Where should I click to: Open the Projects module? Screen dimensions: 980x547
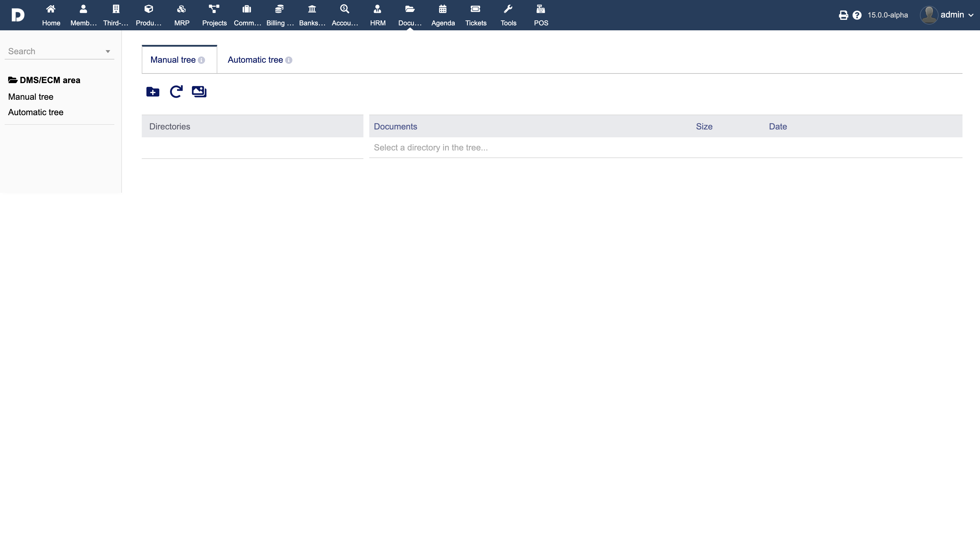click(x=214, y=15)
